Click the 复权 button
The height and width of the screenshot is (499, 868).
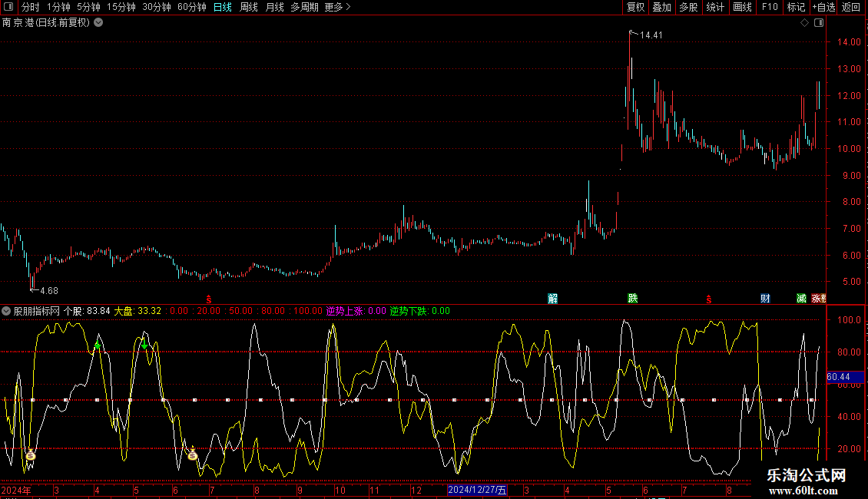click(x=635, y=7)
